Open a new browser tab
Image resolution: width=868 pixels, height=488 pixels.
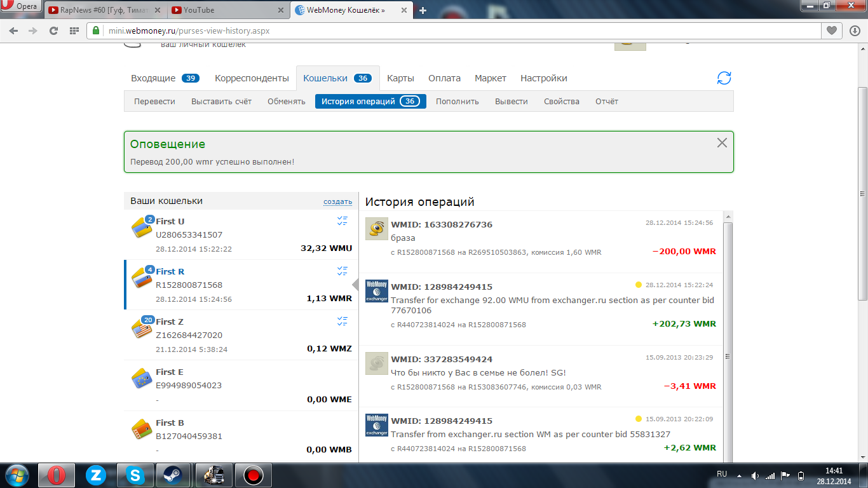coord(423,10)
